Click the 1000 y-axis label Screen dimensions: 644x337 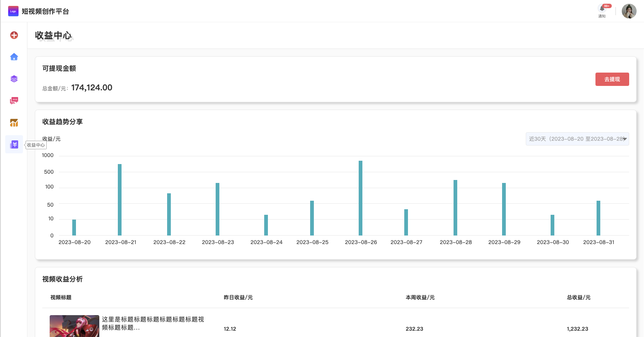pyautogui.click(x=47, y=155)
